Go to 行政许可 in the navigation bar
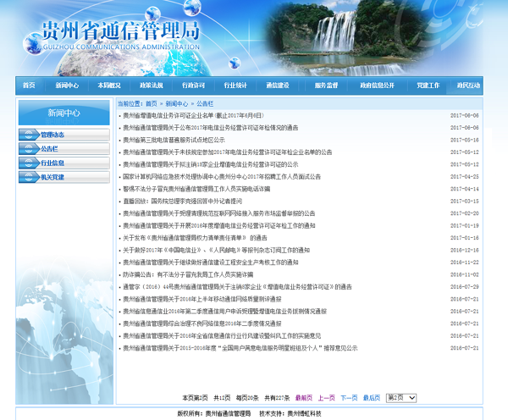The image size is (508, 420). tap(193, 86)
